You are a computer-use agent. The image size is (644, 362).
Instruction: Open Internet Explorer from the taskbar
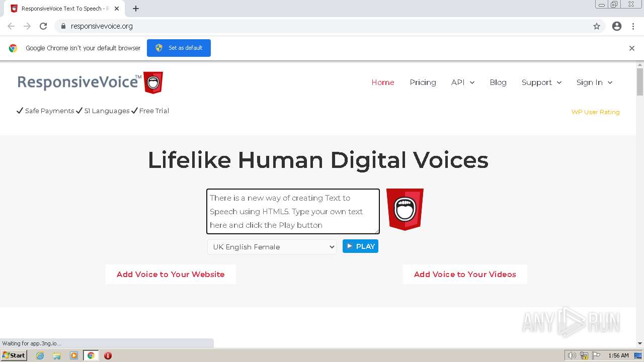pyautogui.click(x=40, y=355)
